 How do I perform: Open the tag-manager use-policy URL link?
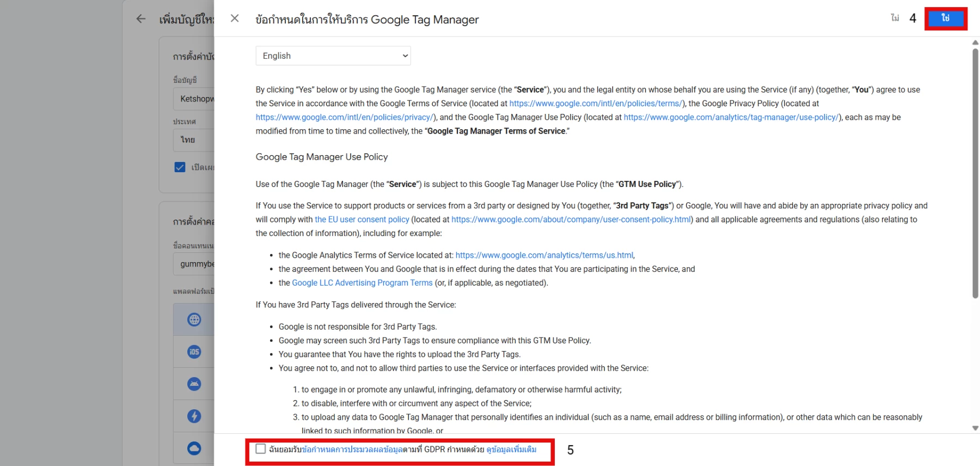tap(731, 117)
